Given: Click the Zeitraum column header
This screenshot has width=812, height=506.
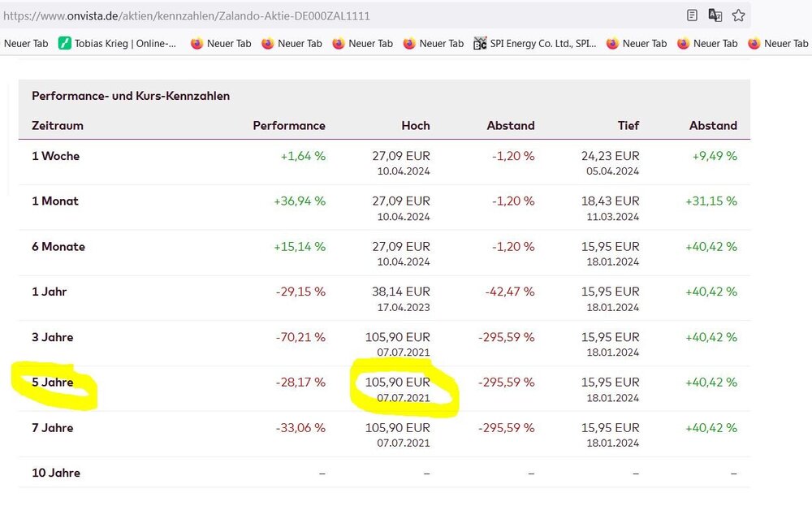Looking at the screenshot, I should pyautogui.click(x=58, y=126).
